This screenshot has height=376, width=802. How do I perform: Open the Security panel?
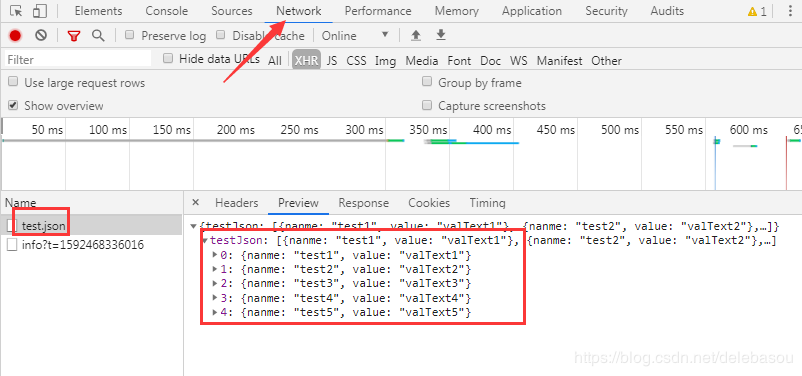[x=606, y=11]
